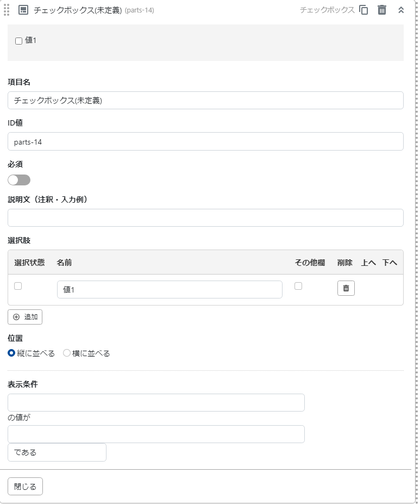
Task: Click the 項目名 text field
Action: [205, 101]
